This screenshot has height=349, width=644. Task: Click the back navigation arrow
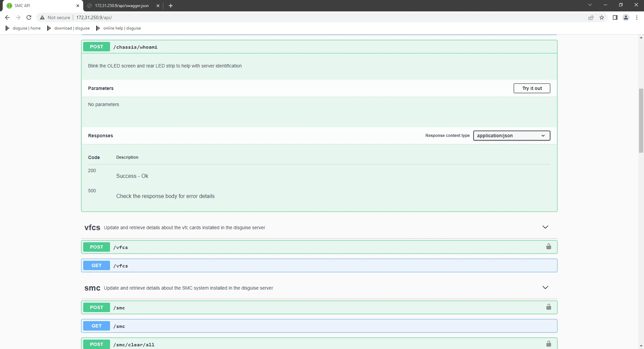pyautogui.click(x=7, y=17)
